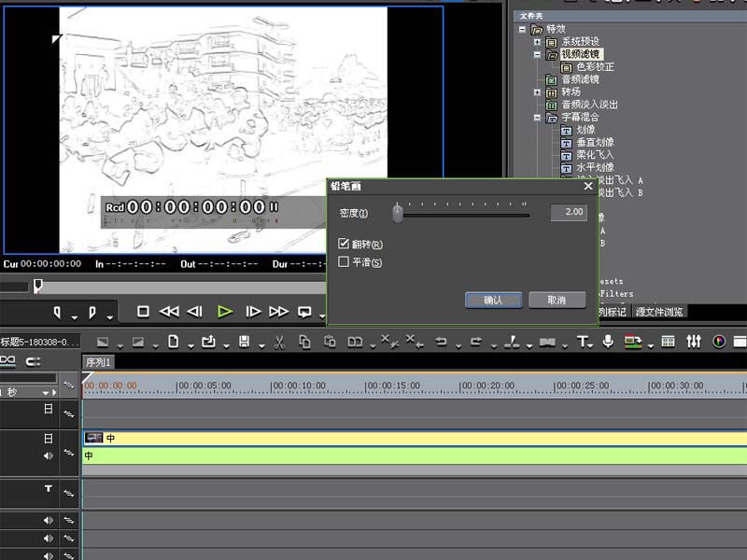Collapse the 字幕混合 folder
Viewport: 747px width, 560px height.
pyautogui.click(x=538, y=118)
